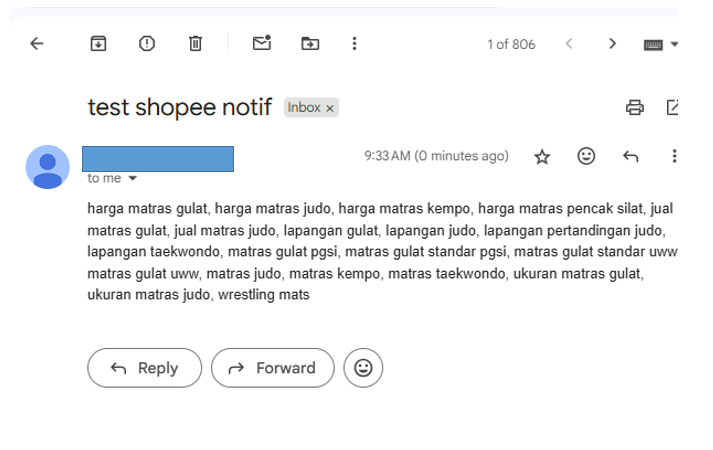This screenshot has width=713, height=450.
Task: Add an emoji reaction beside the timestamp
Action: click(x=586, y=156)
